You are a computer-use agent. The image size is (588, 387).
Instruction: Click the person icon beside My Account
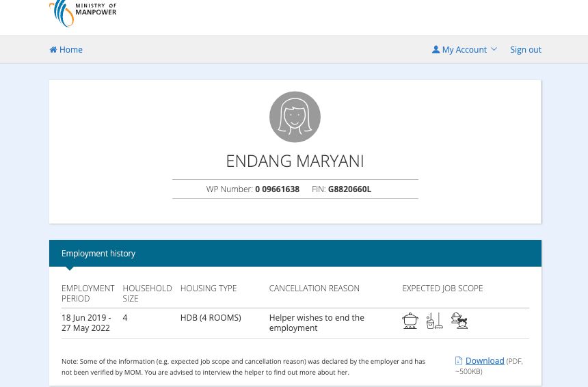pos(436,50)
